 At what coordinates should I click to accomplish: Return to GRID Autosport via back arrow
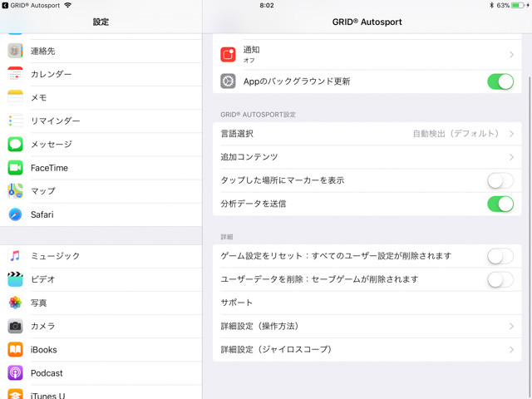point(5,5)
